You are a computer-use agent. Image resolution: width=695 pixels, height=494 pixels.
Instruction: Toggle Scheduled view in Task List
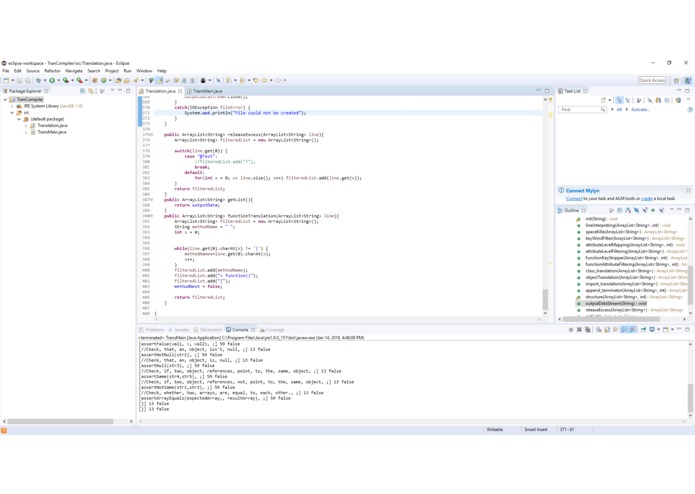click(x=628, y=100)
